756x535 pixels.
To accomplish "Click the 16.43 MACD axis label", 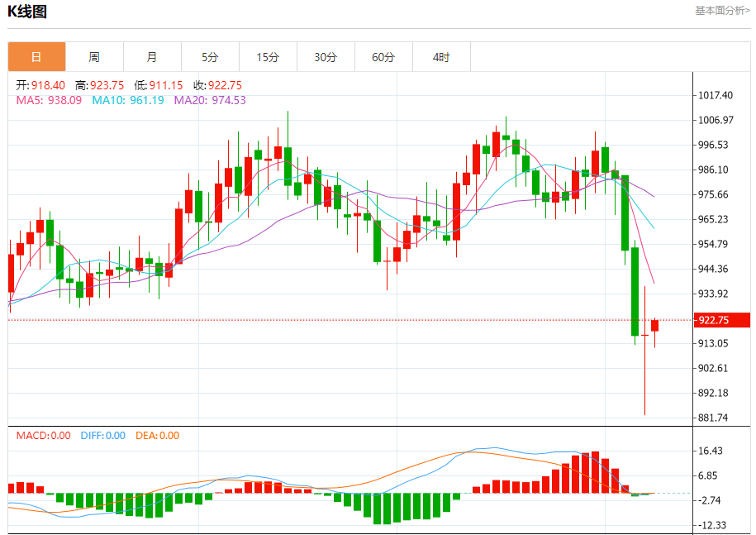I will click(711, 451).
